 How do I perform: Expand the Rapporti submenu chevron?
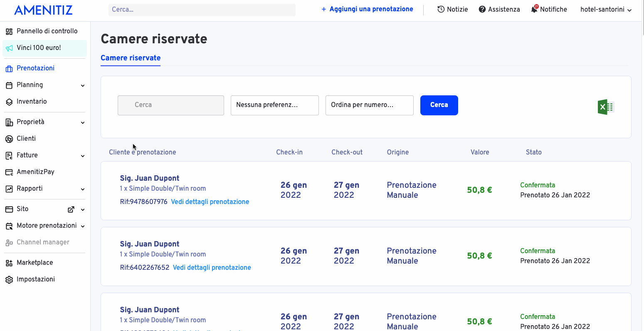pyautogui.click(x=83, y=189)
